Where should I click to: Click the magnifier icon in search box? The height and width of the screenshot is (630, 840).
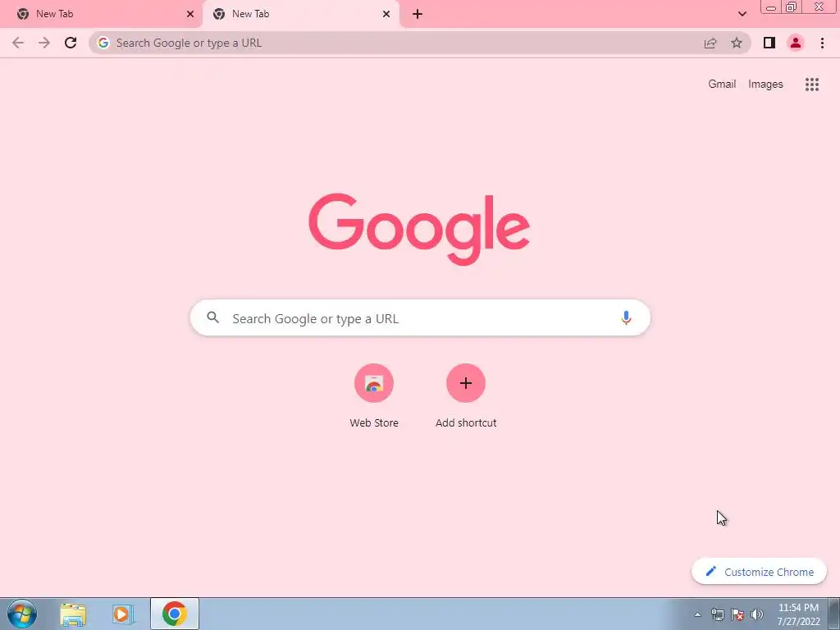[x=212, y=317]
